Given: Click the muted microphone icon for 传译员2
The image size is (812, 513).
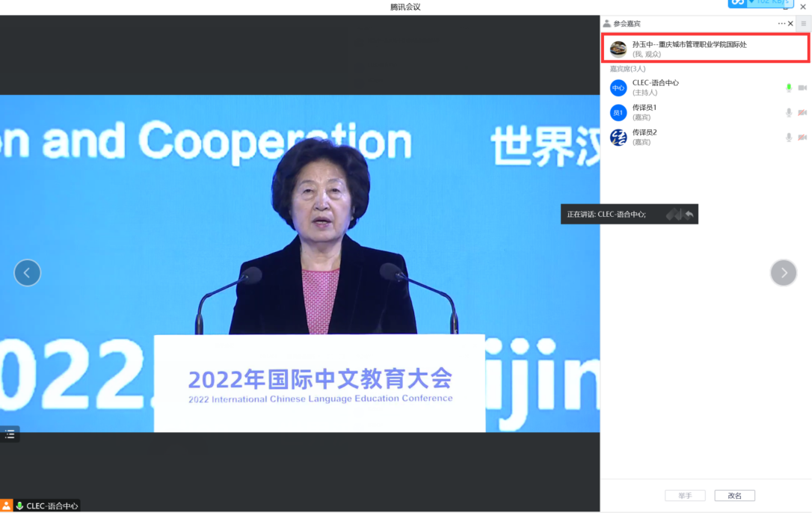Looking at the screenshot, I should 788,138.
